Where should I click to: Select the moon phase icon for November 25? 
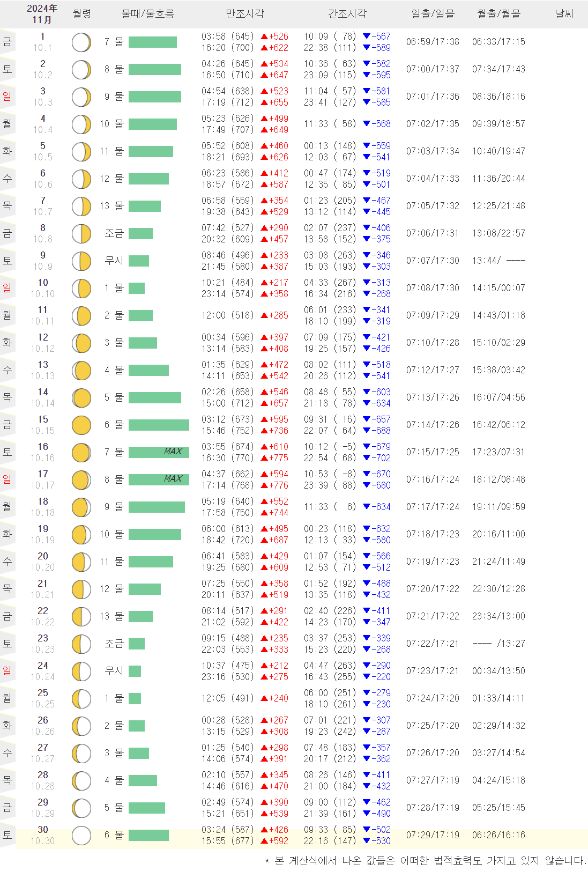coord(81,698)
